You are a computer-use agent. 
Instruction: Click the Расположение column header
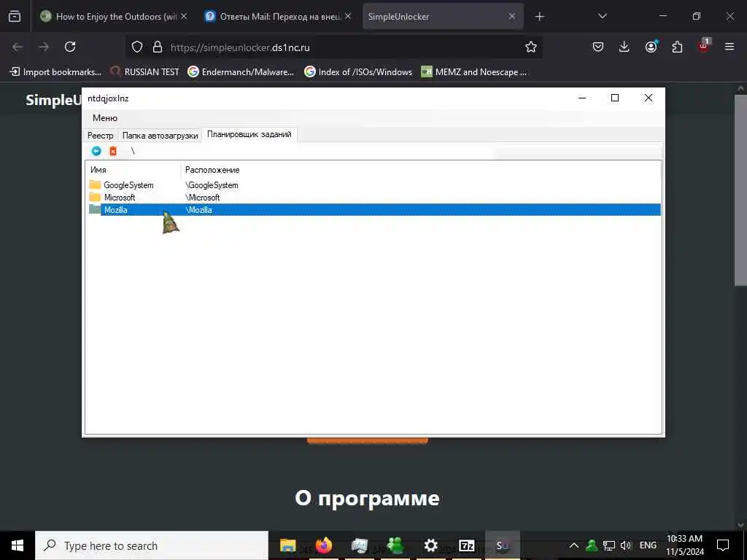click(212, 170)
